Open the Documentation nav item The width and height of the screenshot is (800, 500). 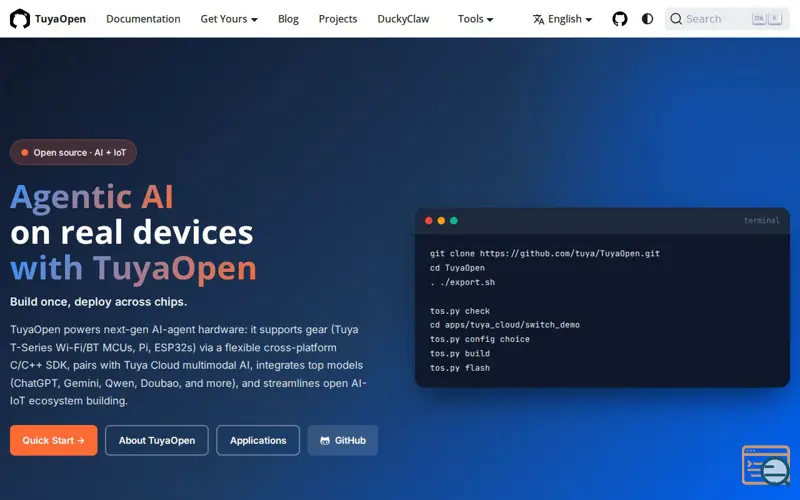tap(143, 19)
